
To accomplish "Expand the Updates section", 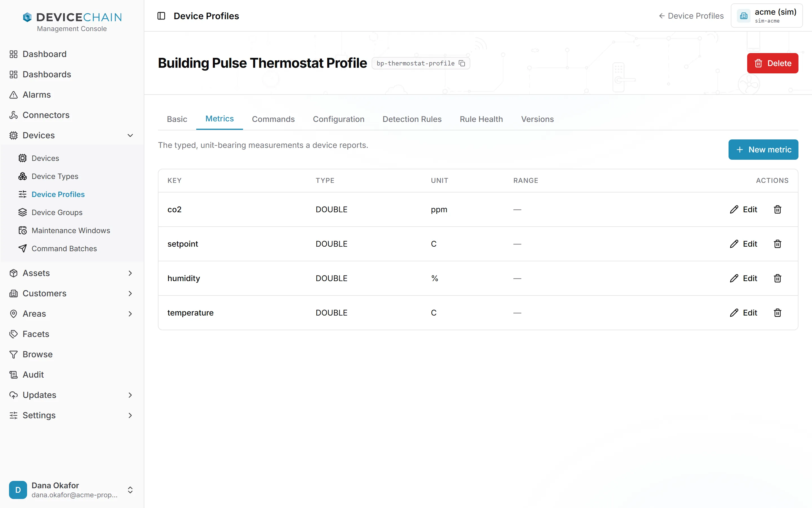I will coord(72,395).
